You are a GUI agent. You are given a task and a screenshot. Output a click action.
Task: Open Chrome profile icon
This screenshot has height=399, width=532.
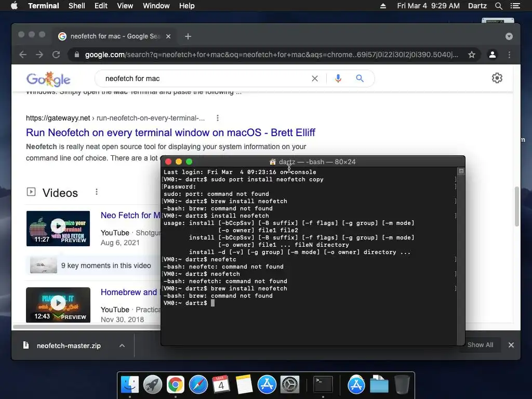[493, 55]
